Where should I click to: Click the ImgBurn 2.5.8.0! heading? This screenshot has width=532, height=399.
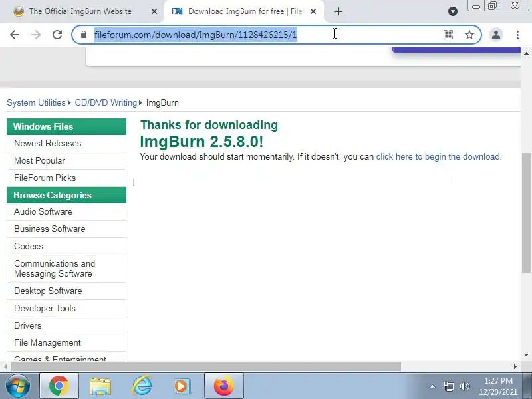(x=201, y=142)
